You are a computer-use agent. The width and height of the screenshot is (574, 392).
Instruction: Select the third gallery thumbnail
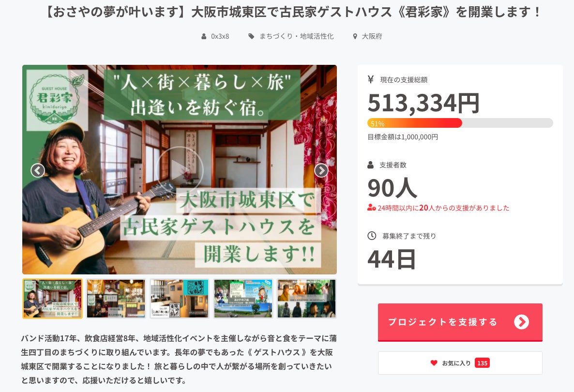tap(180, 298)
